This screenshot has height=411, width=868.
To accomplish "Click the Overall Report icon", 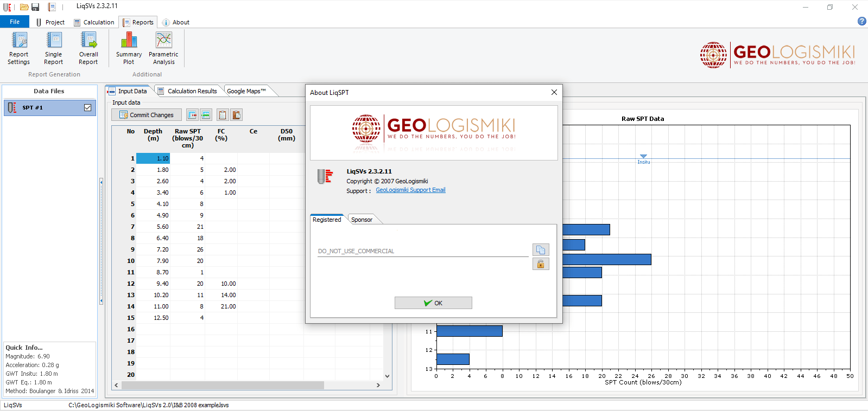I will [88, 48].
